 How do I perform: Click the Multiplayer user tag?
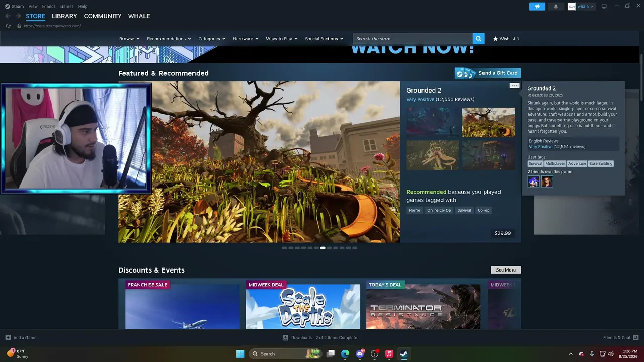555,163
